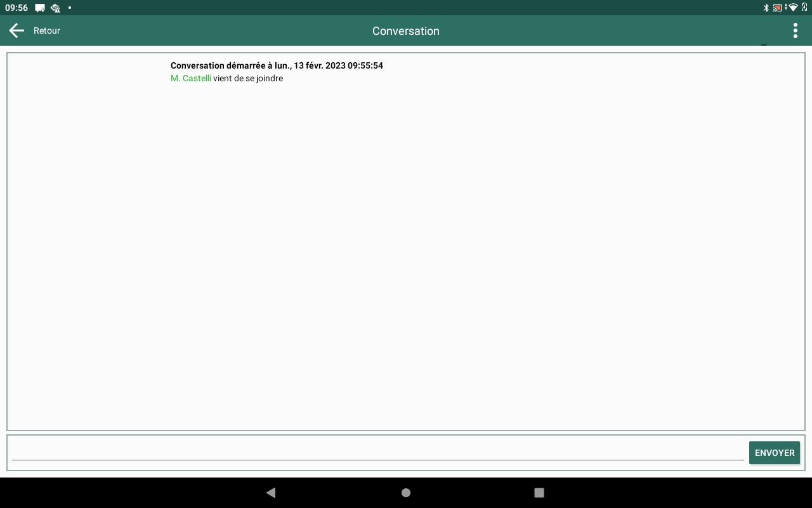Click the 'Conversation démarrée à lun., 13 févr.' line

[x=277, y=65]
